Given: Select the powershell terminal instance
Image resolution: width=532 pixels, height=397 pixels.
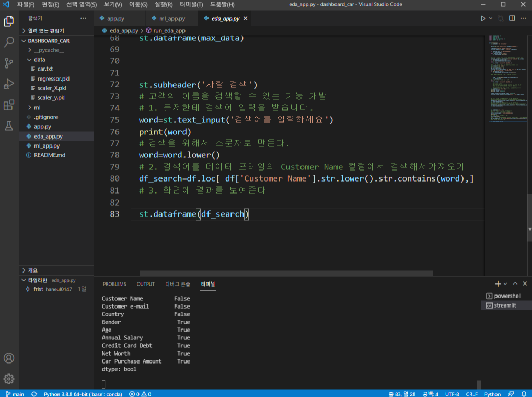Looking at the screenshot, I should coord(506,296).
